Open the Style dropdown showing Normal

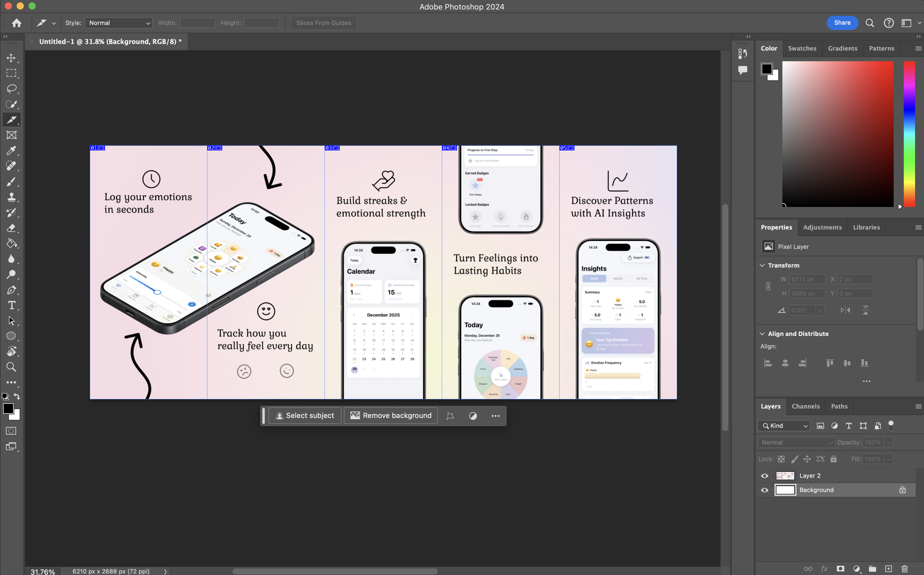point(119,23)
